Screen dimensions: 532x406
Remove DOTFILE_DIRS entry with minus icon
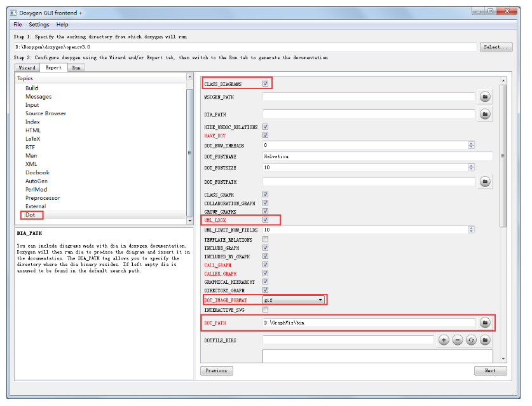458,340
